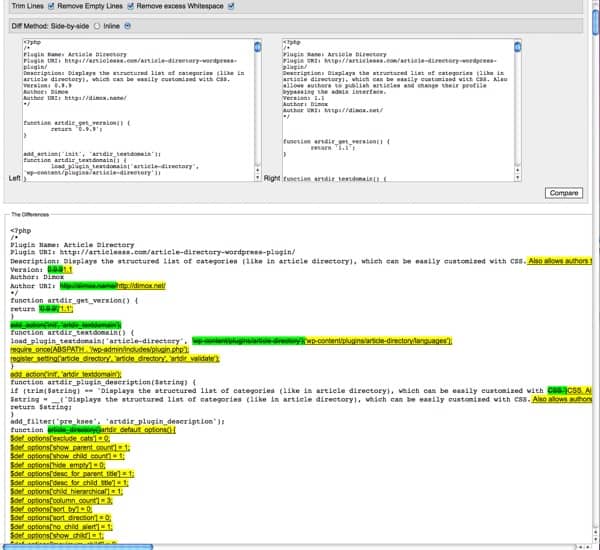This screenshot has height=550, width=600.
Task: Click the bottom horizontal scrollbar thumb
Action: 80,546
